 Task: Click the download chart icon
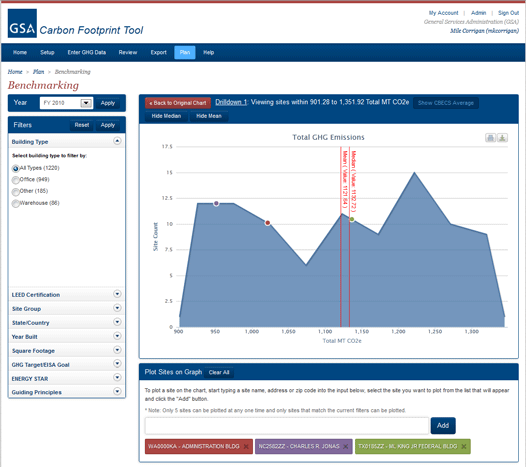pos(502,138)
